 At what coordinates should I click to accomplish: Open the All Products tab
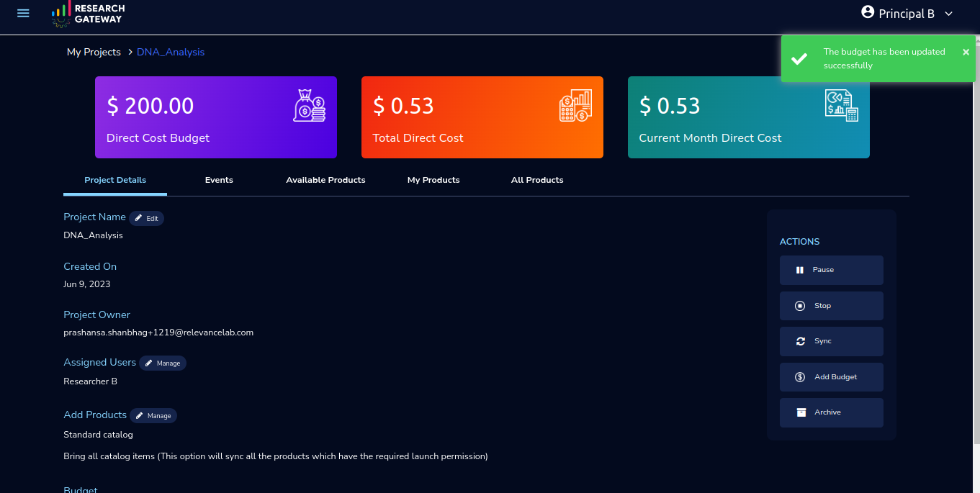[x=537, y=180]
